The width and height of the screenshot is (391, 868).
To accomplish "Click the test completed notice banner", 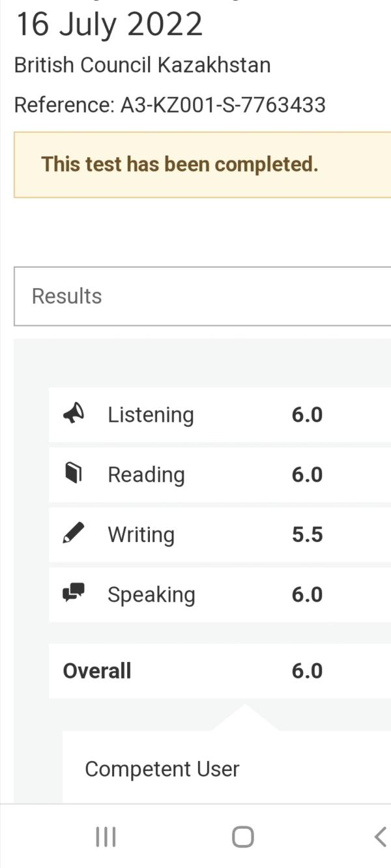I will click(203, 164).
